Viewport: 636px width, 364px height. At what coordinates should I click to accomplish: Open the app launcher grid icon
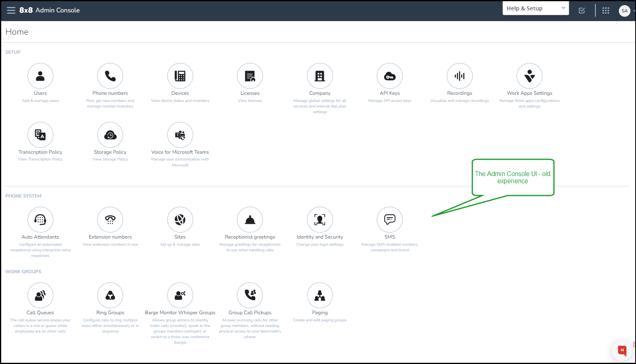[606, 11]
